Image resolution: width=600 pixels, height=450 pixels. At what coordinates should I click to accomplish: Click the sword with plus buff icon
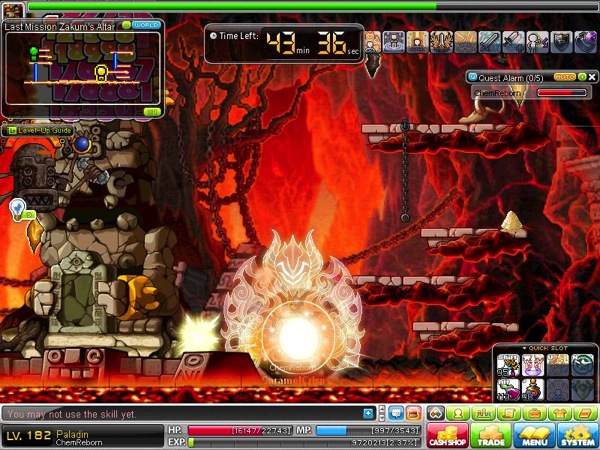tap(513, 42)
